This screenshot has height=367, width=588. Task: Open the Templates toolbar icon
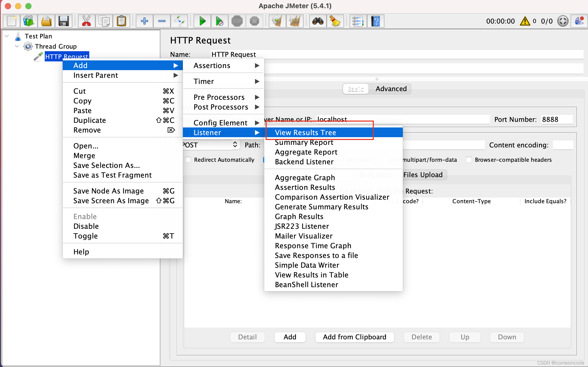point(29,21)
